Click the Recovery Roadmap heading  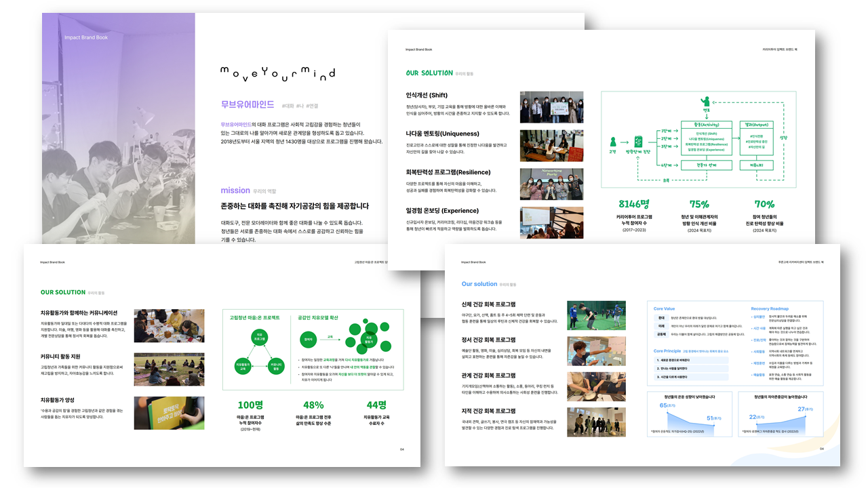tap(769, 308)
